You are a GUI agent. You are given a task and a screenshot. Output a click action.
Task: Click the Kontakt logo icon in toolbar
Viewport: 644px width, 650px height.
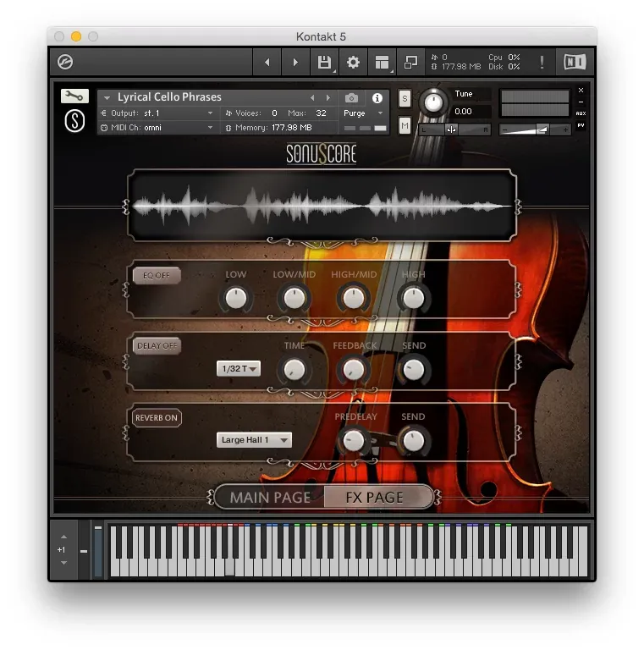(65, 62)
